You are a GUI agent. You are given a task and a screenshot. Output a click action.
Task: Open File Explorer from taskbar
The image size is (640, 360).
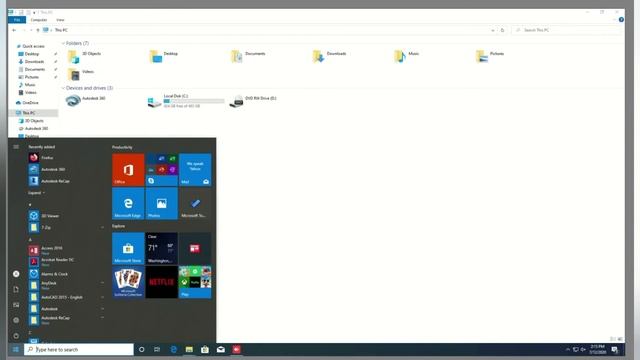[x=189, y=349]
